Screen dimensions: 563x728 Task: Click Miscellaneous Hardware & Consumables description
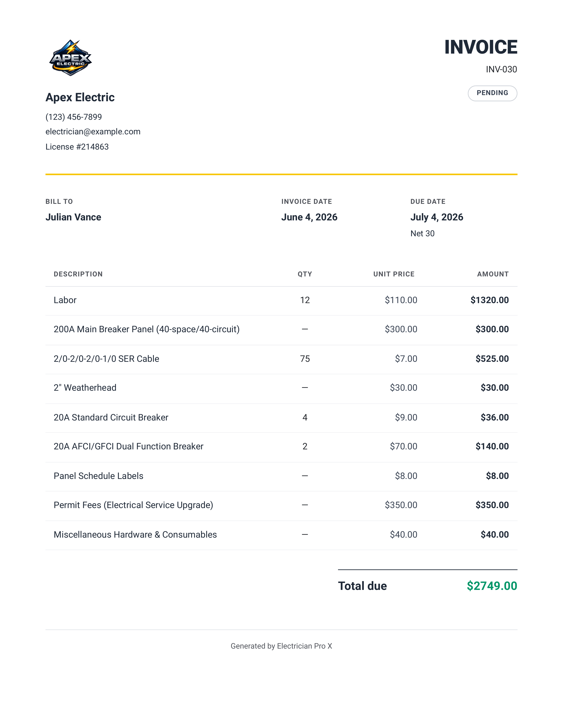[x=135, y=535]
